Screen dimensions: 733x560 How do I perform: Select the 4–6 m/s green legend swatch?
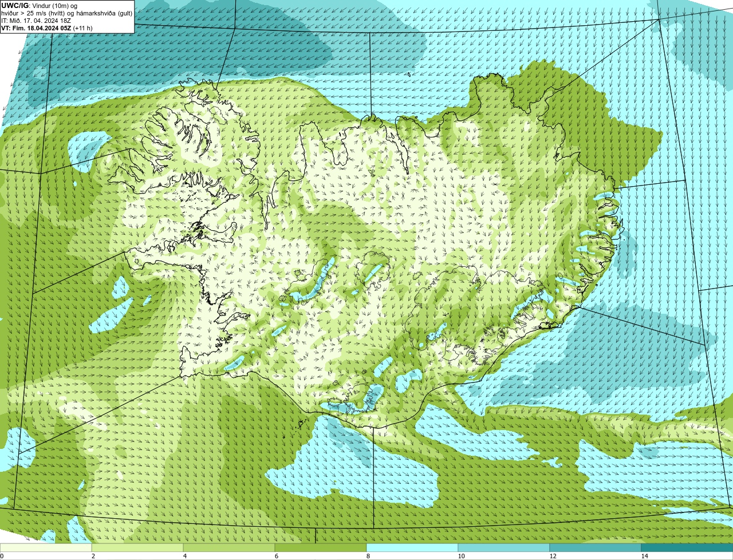point(229,548)
